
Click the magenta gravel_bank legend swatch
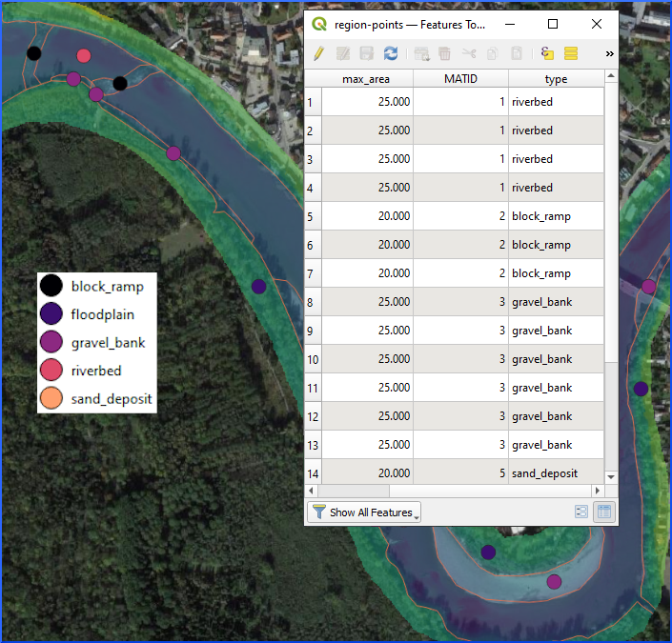click(x=51, y=342)
